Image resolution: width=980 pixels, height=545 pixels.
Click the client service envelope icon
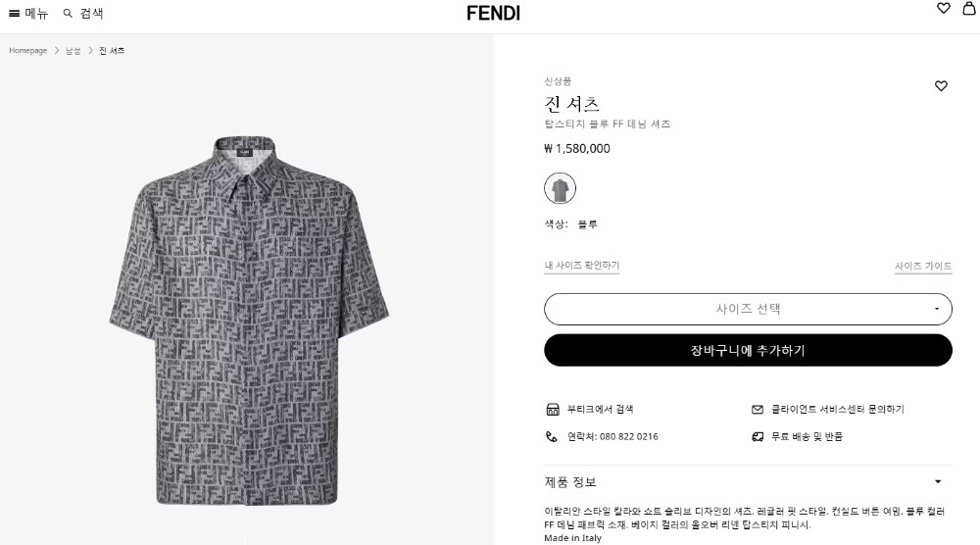point(757,409)
